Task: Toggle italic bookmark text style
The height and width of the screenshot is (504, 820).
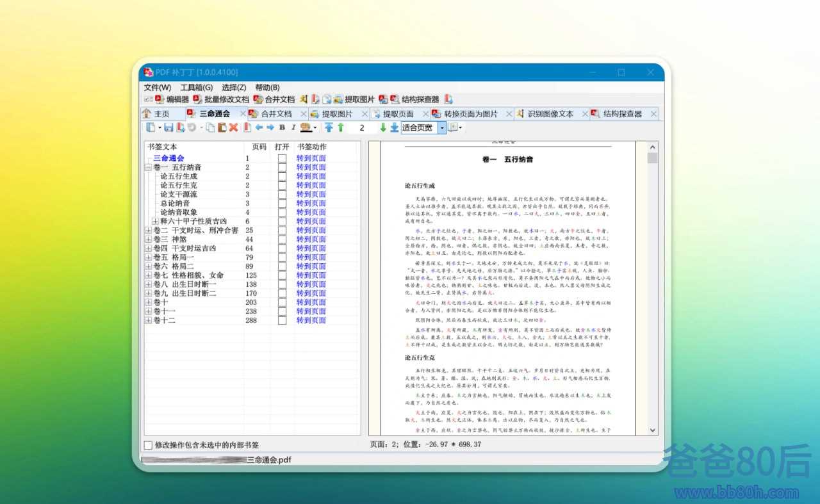Action: pyautogui.click(x=293, y=128)
